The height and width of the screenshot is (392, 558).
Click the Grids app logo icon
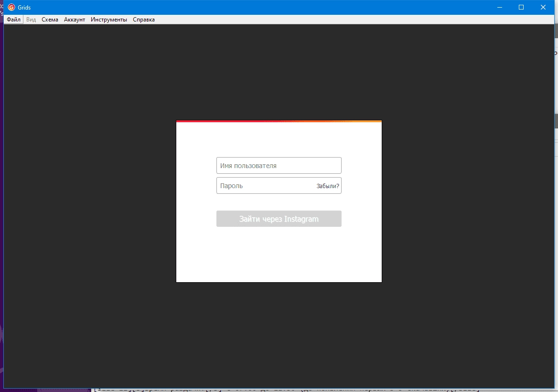click(x=11, y=7)
